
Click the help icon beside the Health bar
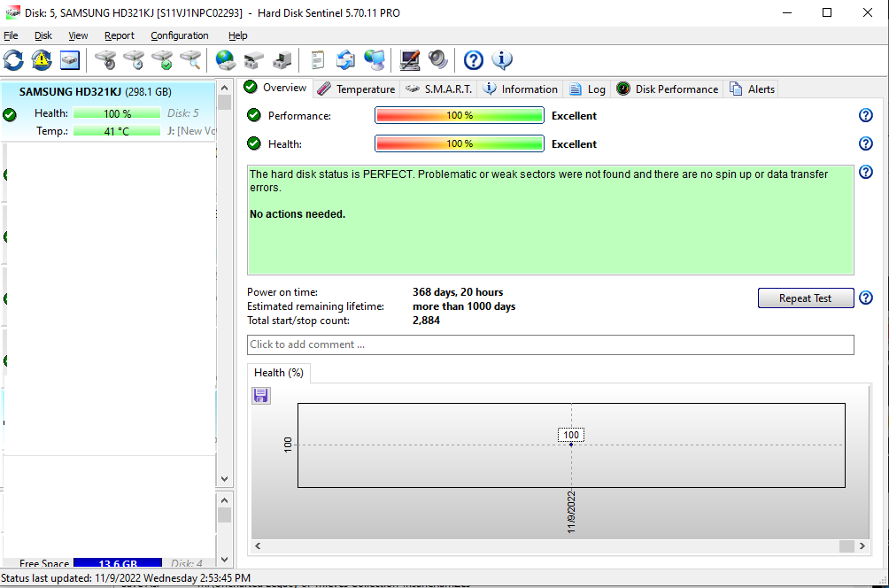coord(866,143)
